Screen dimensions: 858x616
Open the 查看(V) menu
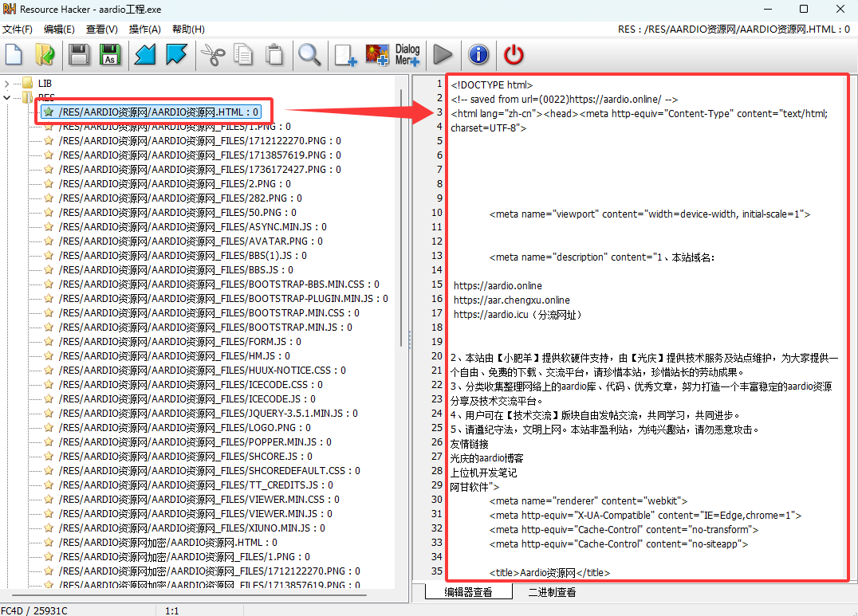click(x=102, y=29)
